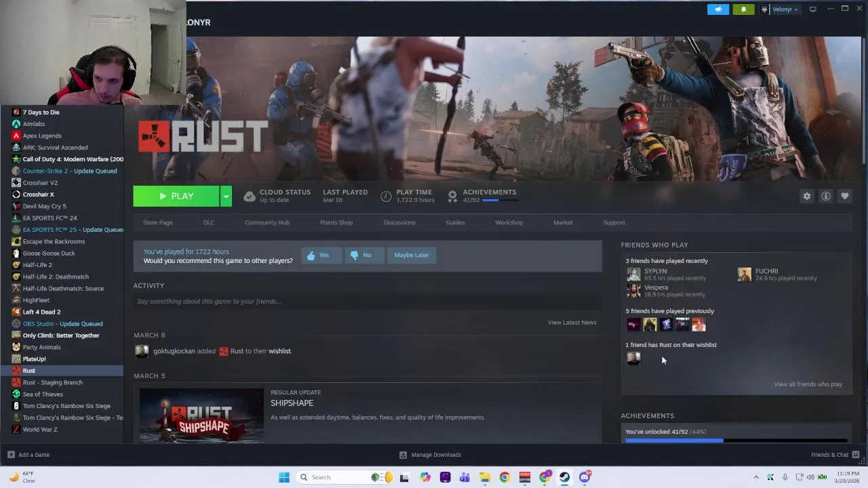Viewport: 868px width, 488px height.
Task: Open File Explorer in taskbar
Action: pyautogui.click(x=485, y=477)
